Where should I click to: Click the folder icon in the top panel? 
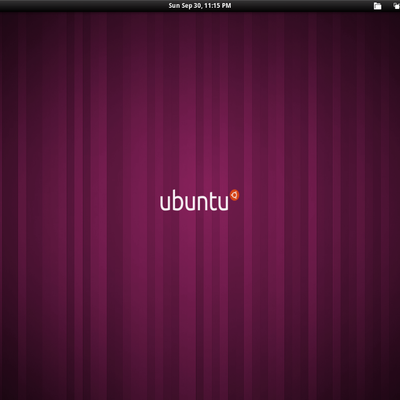(377, 6)
